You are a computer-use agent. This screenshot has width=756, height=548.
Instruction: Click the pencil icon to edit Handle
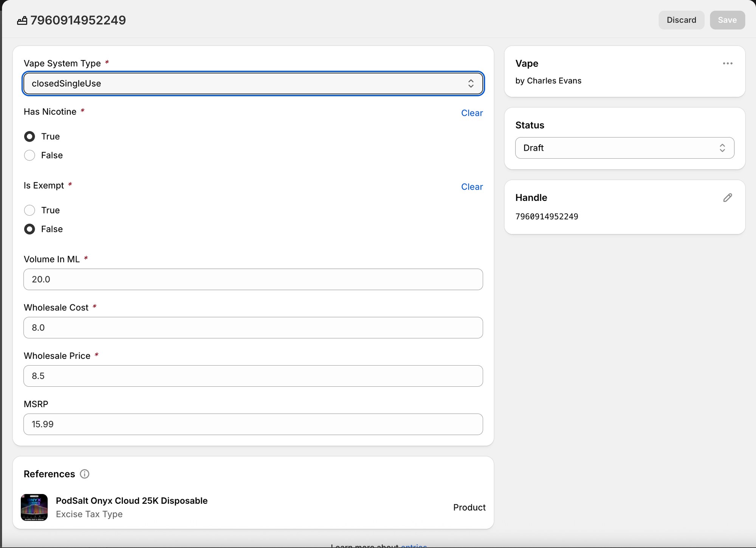(x=727, y=198)
